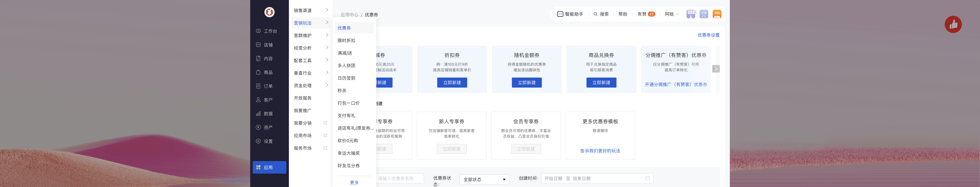Select the 应用 sidebar button

click(269, 168)
